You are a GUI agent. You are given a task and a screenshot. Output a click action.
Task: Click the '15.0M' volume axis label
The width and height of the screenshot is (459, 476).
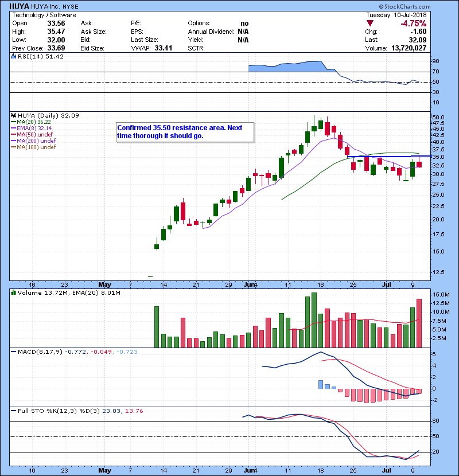click(x=441, y=294)
